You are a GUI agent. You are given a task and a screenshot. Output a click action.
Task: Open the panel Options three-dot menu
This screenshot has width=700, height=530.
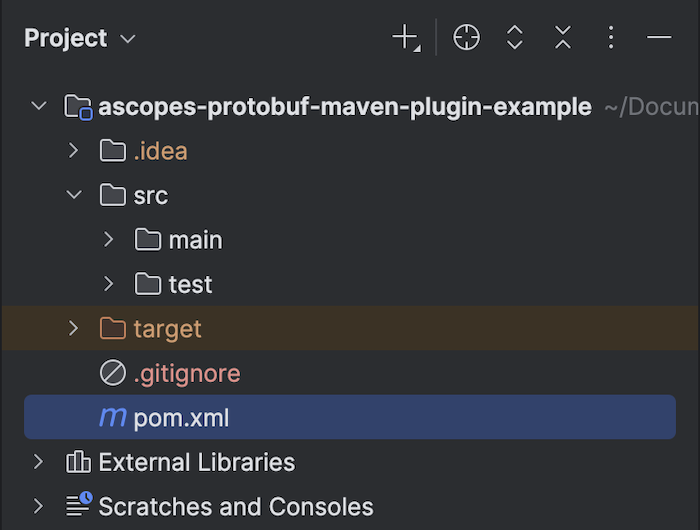coord(611,38)
